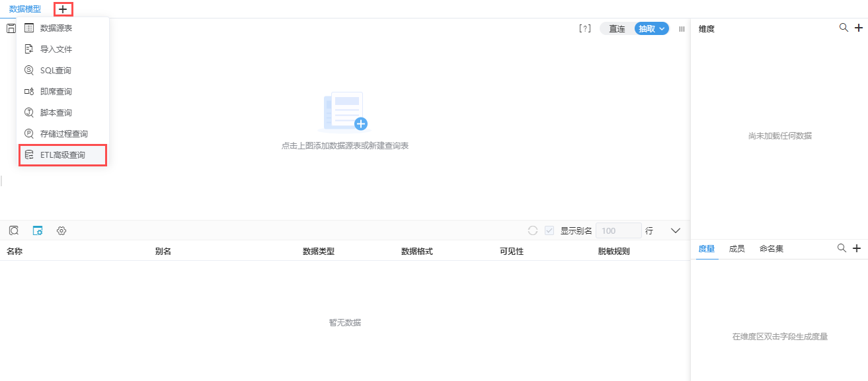
Task: Open the gear settings icon above 别名
Action: pyautogui.click(x=61, y=230)
